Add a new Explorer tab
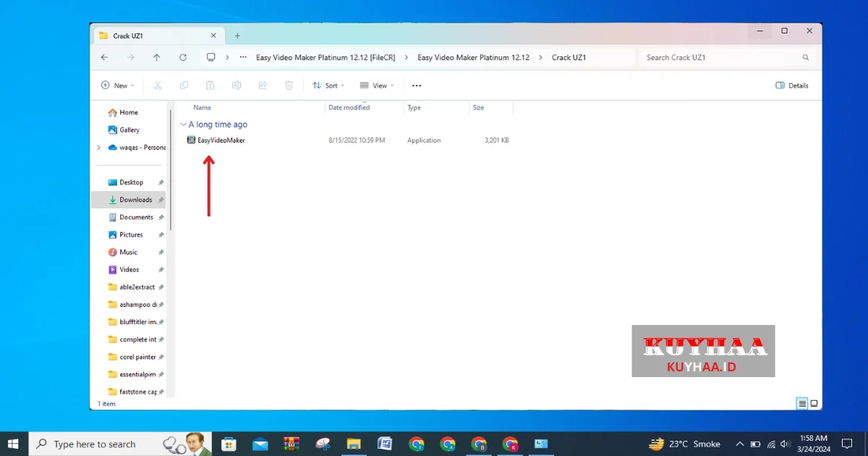The width and height of the screenshot is (868, 456). click(237, 35)
